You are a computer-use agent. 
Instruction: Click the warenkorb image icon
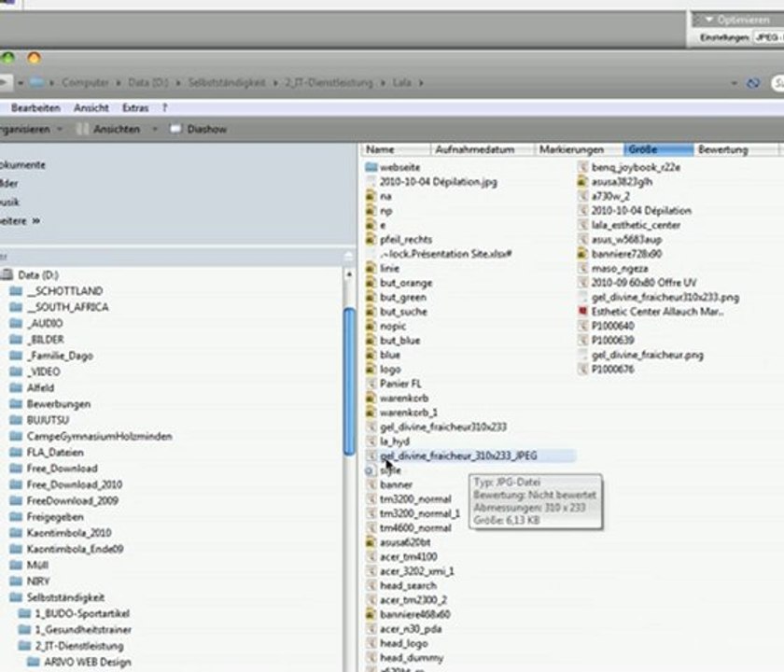click(x=371, y=398)
